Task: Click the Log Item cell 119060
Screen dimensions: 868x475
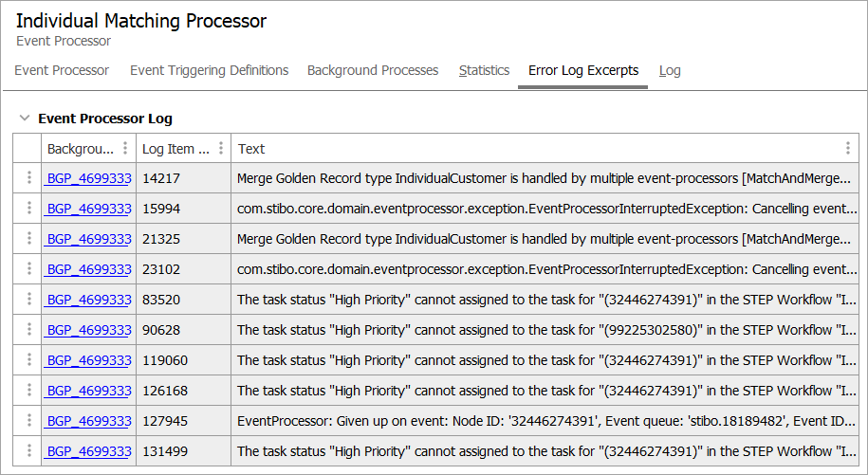Action: coord(164,360)
